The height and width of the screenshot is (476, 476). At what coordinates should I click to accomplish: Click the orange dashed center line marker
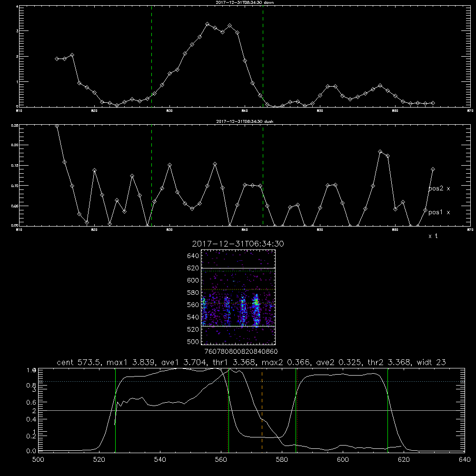tap(262, 410)
